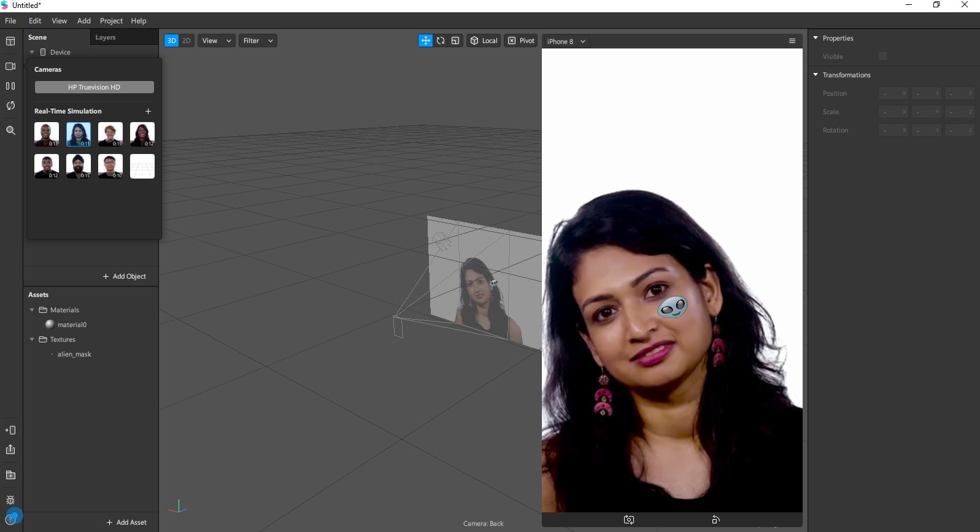Click the alien sticker in preview
Image resolution: width=980 pixels, height=532 pixels.
pyautogui.click(x=673, y=307)
